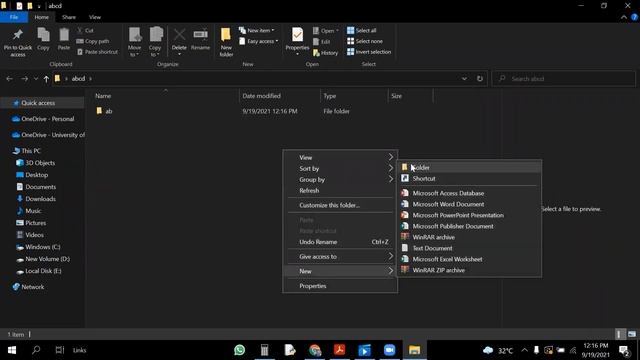This screenshot has width=640, height=360.
Task: Switch to the View ribbon tab
Action: click(95, 17)
